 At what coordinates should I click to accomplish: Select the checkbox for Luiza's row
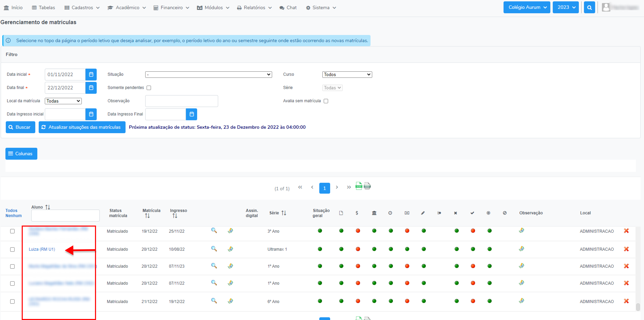coord(12,249)
